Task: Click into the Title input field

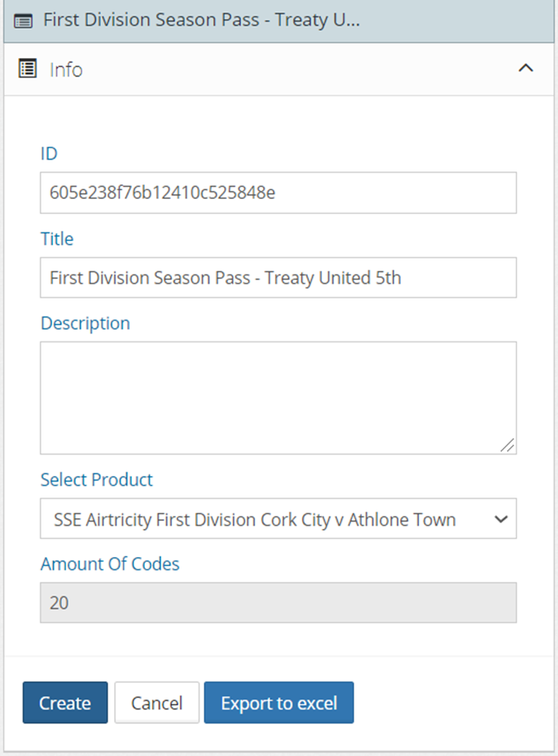Action: 278,278
